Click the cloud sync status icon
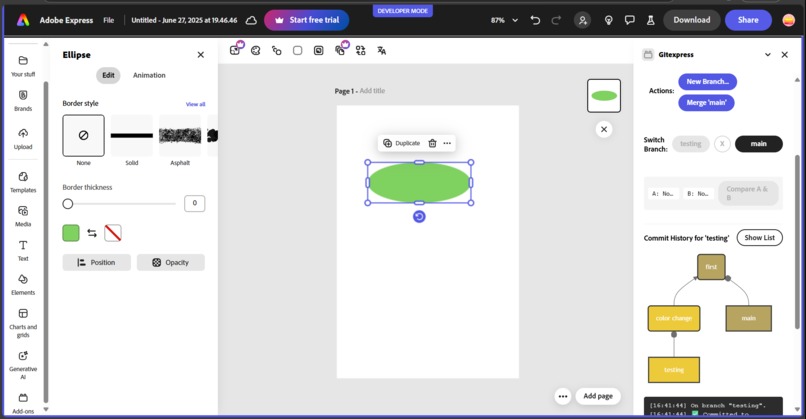 (x=251, y=21)
